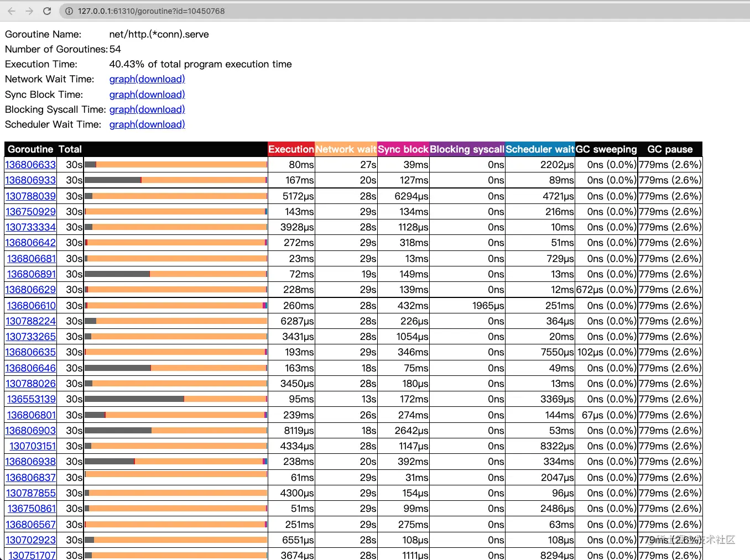
Task: Open goroutine 130788039 link
Action: click(30, 196)
